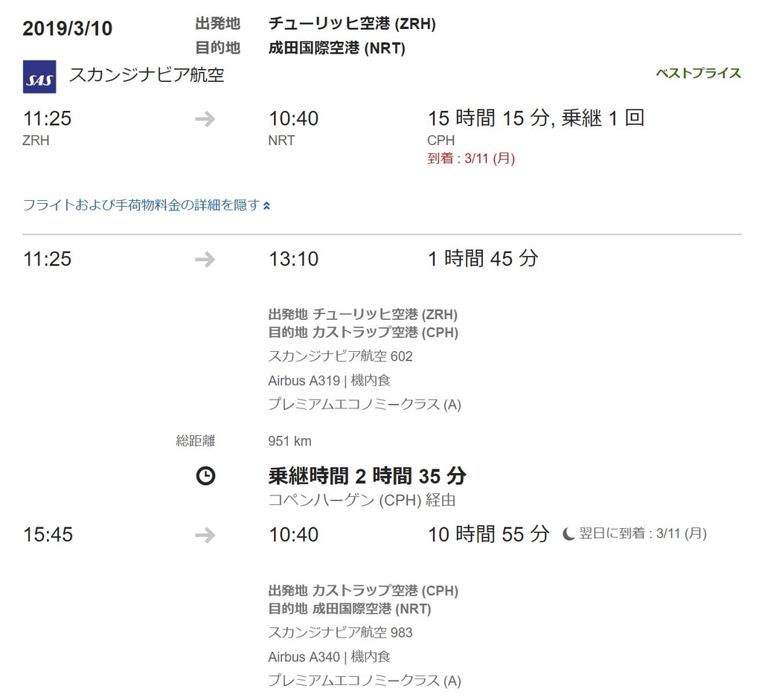762x700 pixels.
Task: Collapse flight and baggage fee details link
Action: click(x=147, y=205)
